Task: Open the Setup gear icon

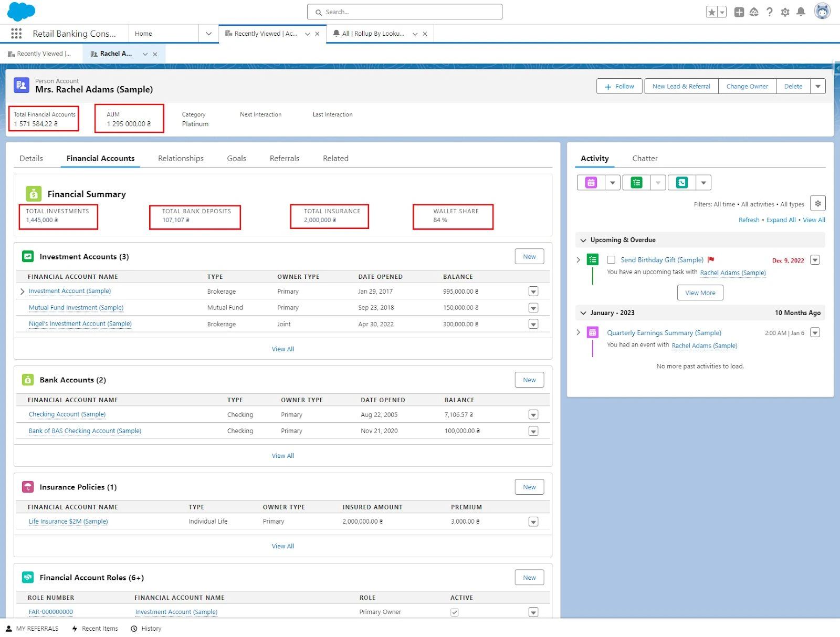Action: coord(785,12)
